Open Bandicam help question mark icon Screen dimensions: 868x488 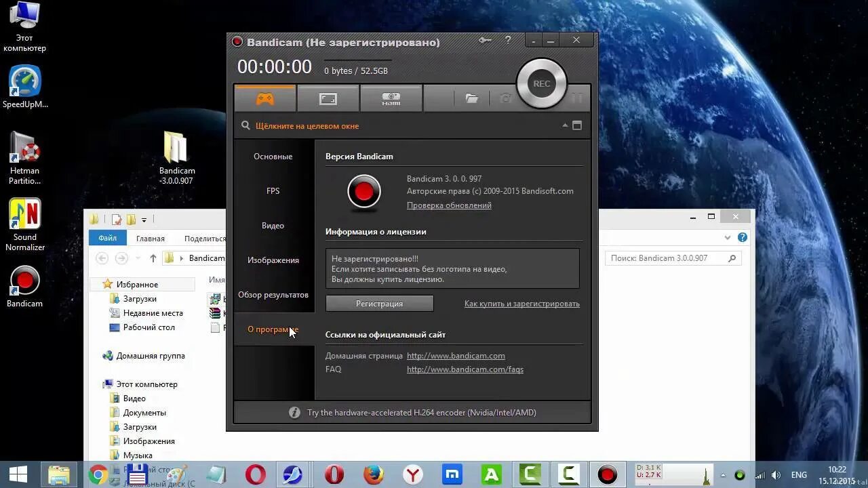pyautogui.click(x=508, y=41)
